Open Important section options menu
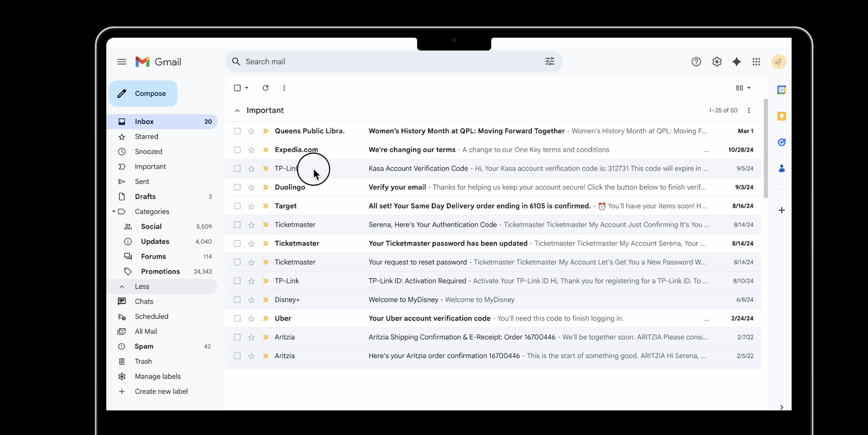The width and height of the screenshot is (868, 435). point(749,111)
